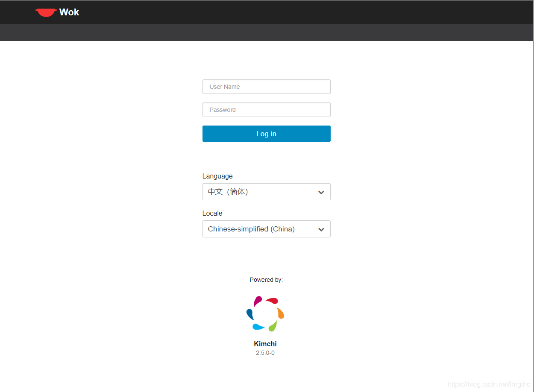Viewport: 534px width, 392px height.
Task: Click the Kimchi plugin name text
Action: (265, 344)
